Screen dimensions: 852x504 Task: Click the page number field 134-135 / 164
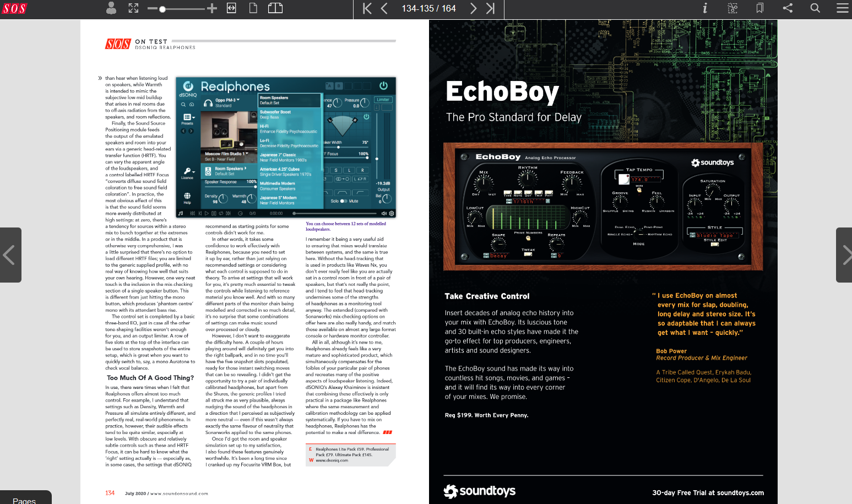tap(428, 8)
